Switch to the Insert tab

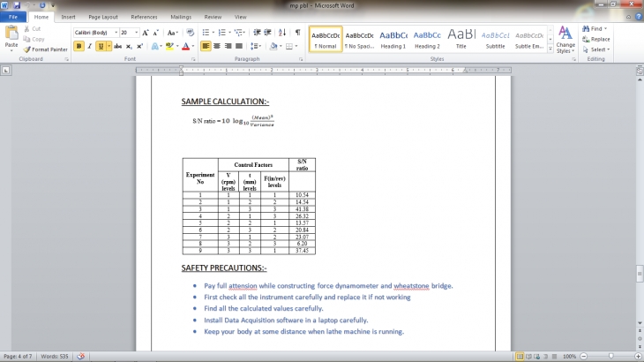(68, 17)
